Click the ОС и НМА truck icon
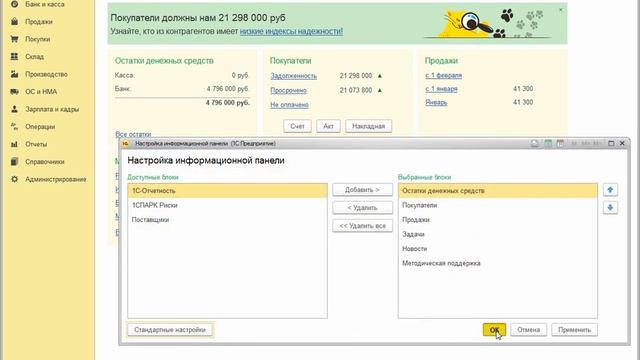640x360 pixels. coord(14,92)
